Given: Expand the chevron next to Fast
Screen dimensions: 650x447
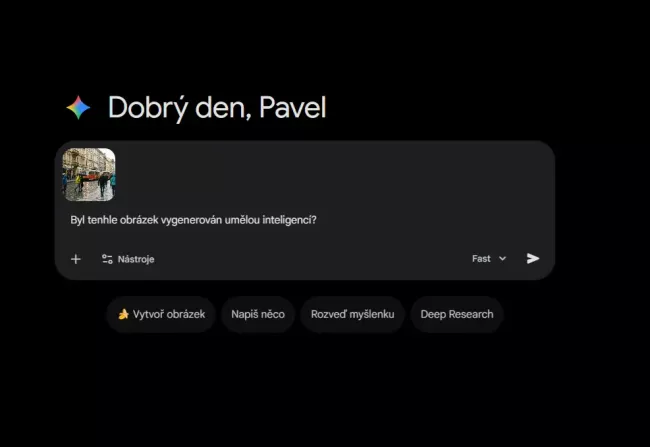Looking at the screenshot, I should (x=502, y=259).
